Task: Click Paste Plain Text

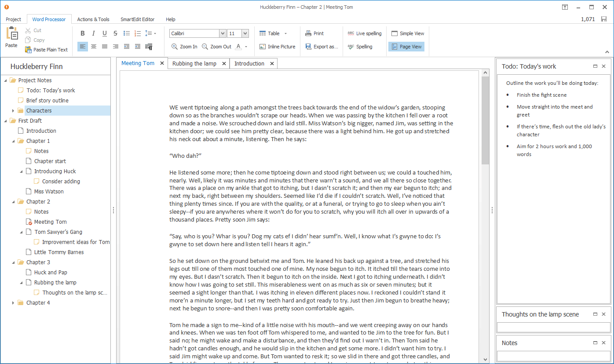Action: pyautogui.click(x=47, y=50)
